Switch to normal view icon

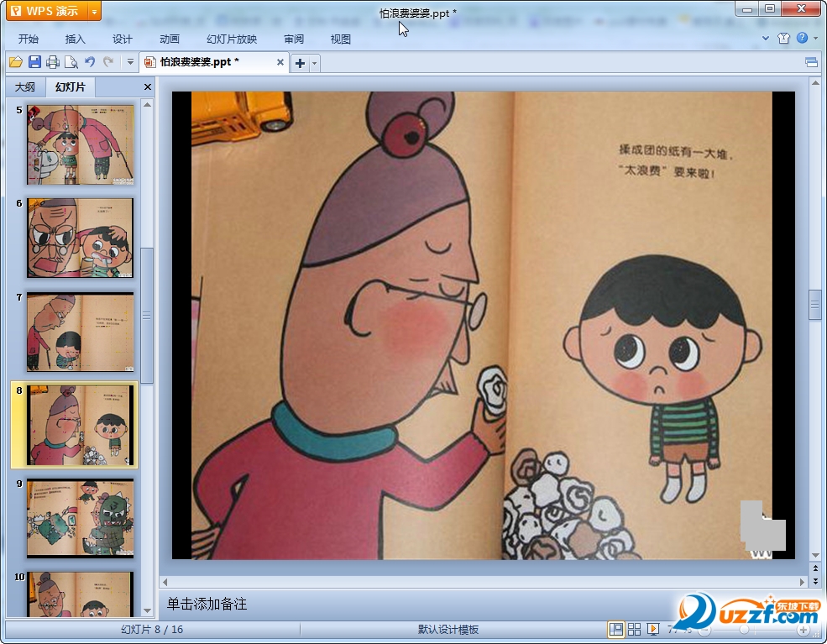tap(615, 629)
